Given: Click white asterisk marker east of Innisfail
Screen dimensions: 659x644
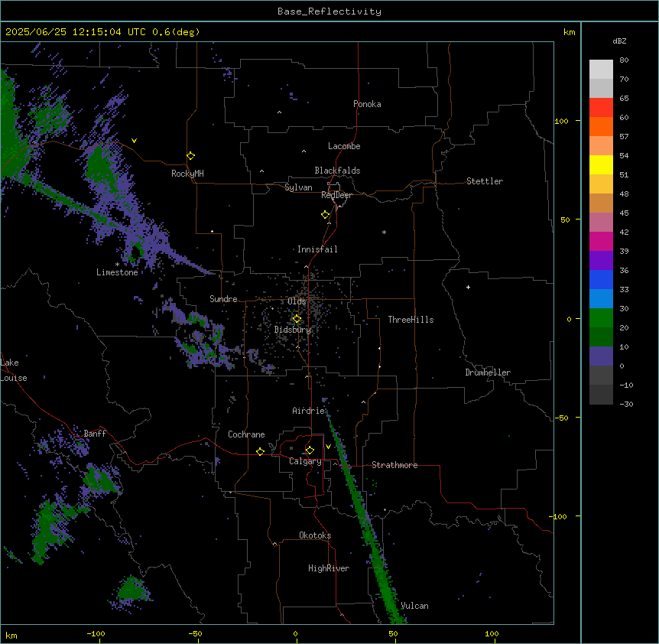Looking at the screenshot, I should [384, 232].
